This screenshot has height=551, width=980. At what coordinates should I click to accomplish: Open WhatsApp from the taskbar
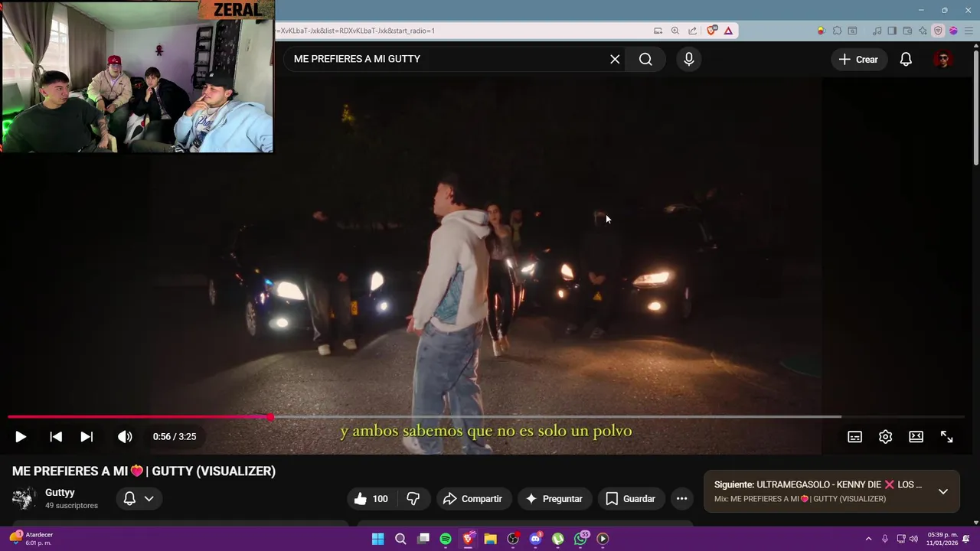tap(581, 539)
